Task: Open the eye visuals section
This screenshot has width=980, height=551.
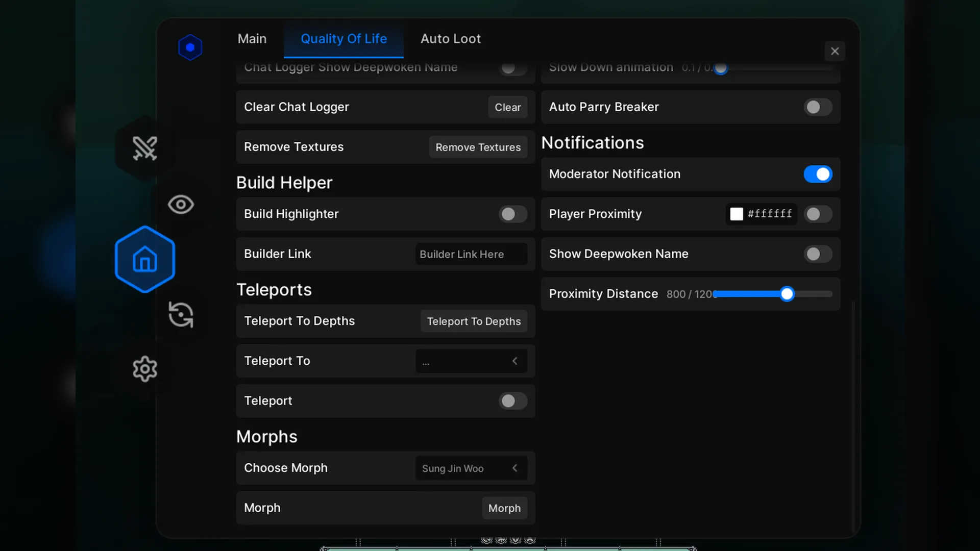Action: tap(181, 205)
